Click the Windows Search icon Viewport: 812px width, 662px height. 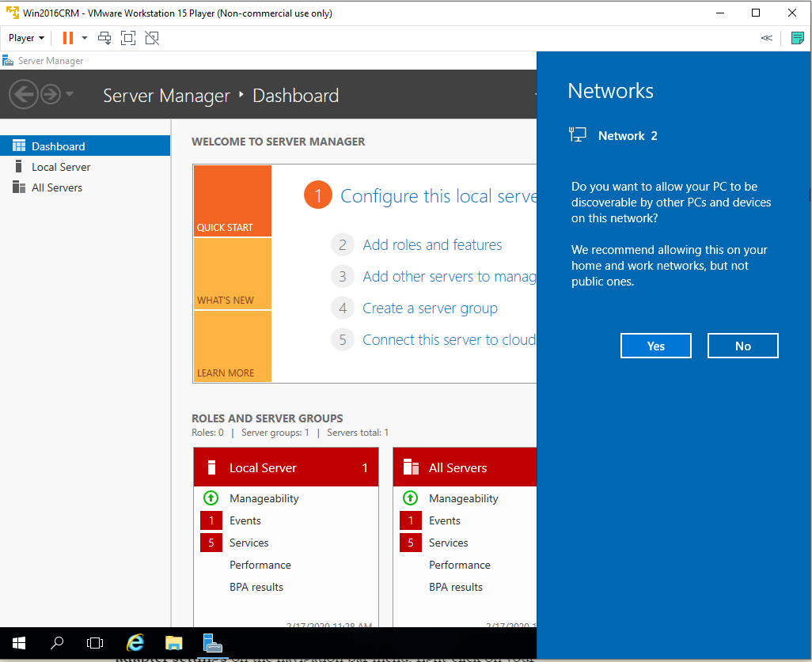tap(57, 643)
